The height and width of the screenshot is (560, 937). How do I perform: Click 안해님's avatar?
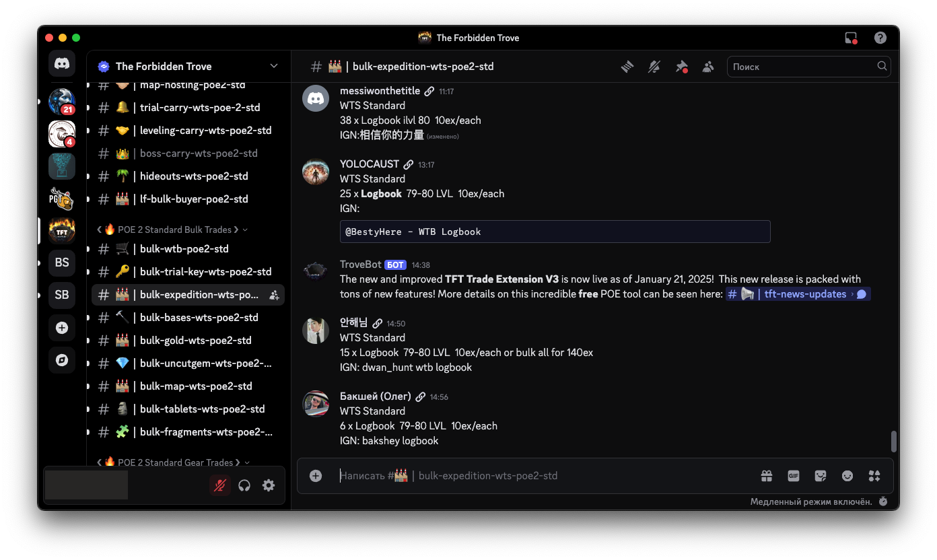coord(316,330)
